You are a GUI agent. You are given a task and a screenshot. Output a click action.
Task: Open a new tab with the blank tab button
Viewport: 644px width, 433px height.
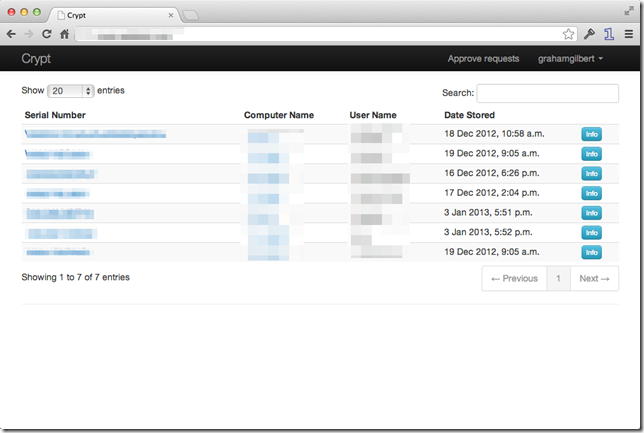[x=190, y=16]
